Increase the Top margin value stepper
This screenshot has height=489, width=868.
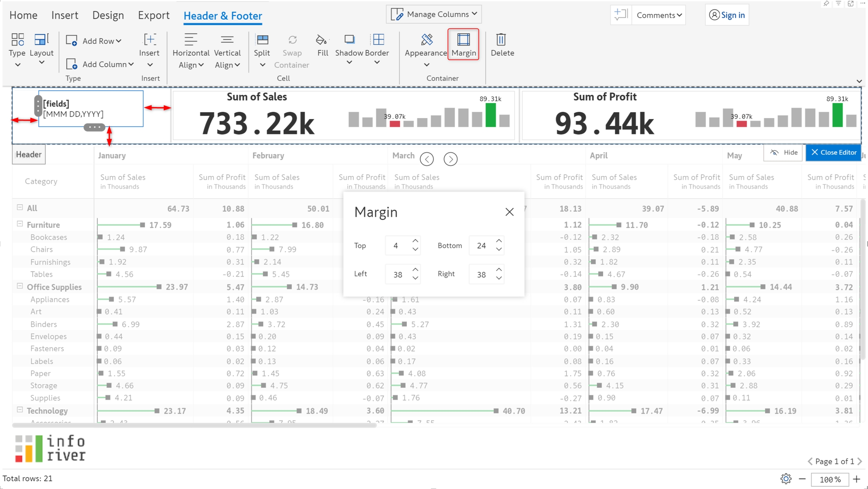coord(415,241)
